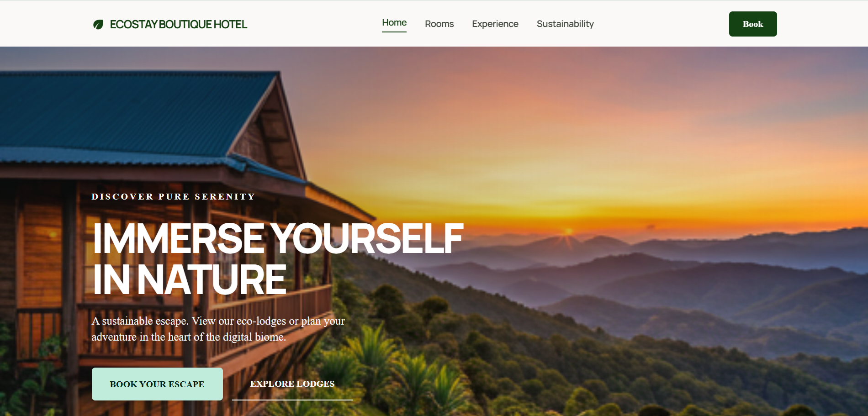Click the green underline below Home
The width and height of the screenshot is (868, 416).
point(394,32)
